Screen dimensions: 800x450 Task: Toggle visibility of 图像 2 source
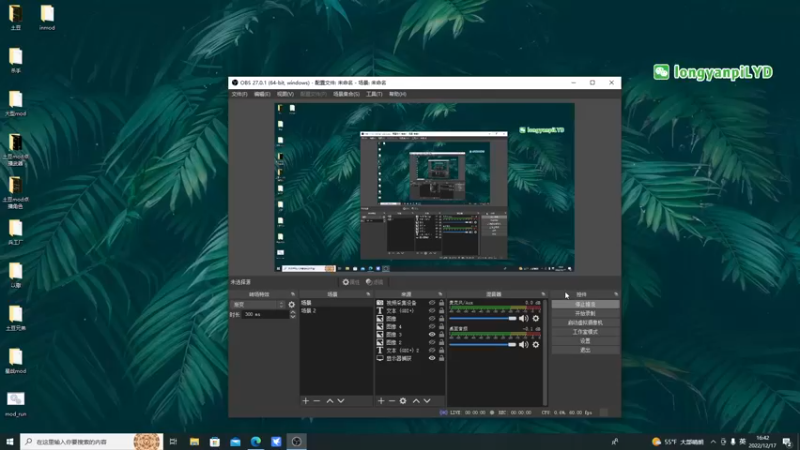coord(432,342)
